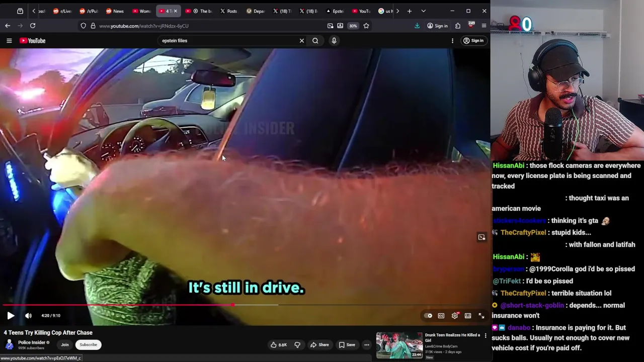Switch to theater mode view
Viewport: 644px width, 362px height.
point(468,316)
